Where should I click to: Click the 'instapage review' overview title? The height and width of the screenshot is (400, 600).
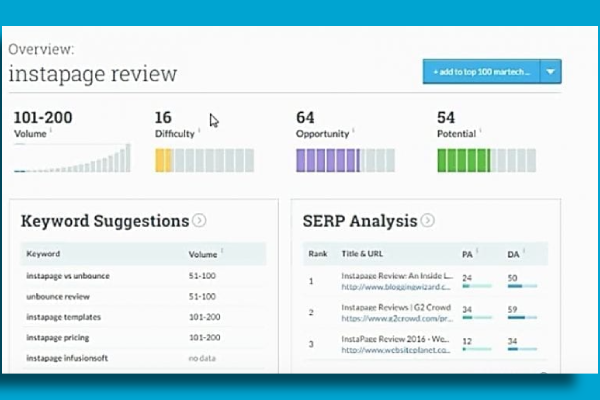(x=93, y=73)
